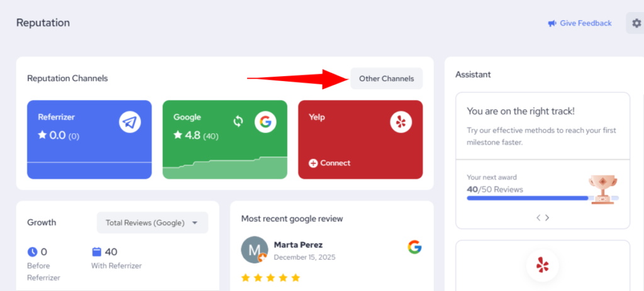Click the Referrizer paper plane icon
The image size is (644, 291).
pyautogui.click(x=130, y=123)
